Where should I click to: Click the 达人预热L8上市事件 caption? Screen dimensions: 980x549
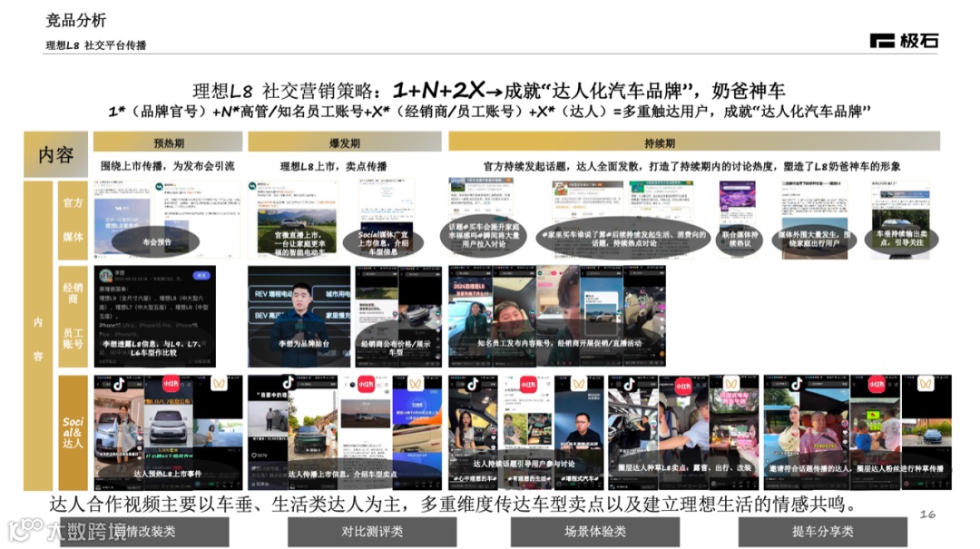tap(168, 474)
